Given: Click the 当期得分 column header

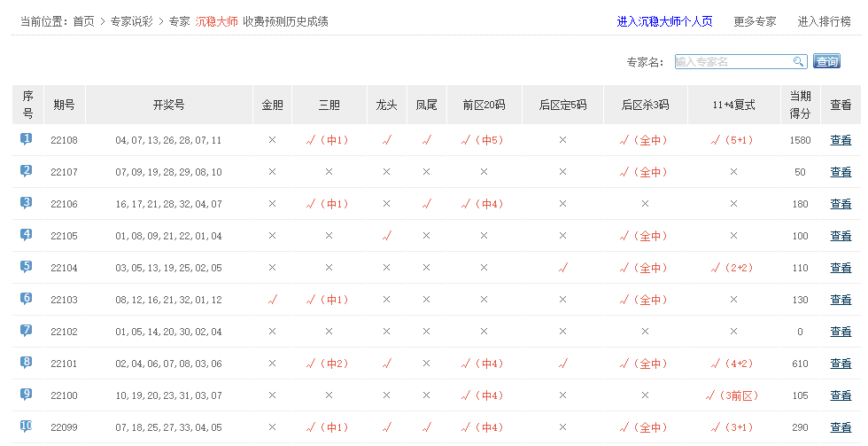Looking at the screenshot, I should (800, 105).
